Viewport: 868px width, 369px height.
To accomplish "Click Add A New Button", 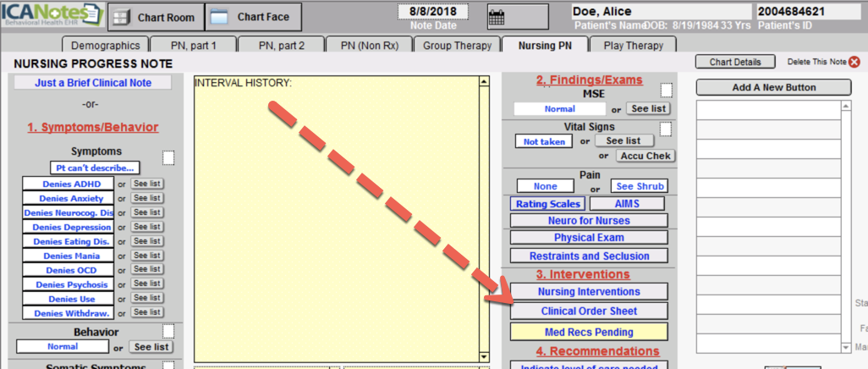I will [x=773, y=87].
